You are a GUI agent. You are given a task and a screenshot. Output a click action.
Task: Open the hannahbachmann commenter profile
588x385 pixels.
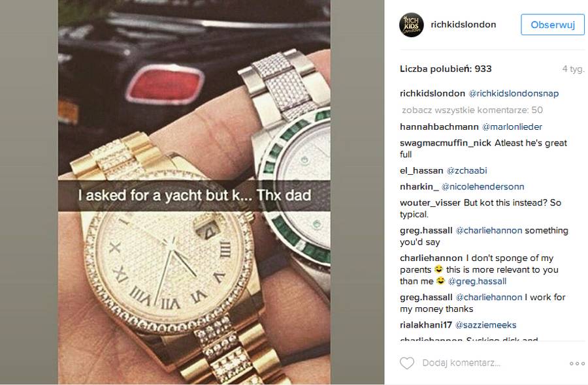click(x=439, y=127)
